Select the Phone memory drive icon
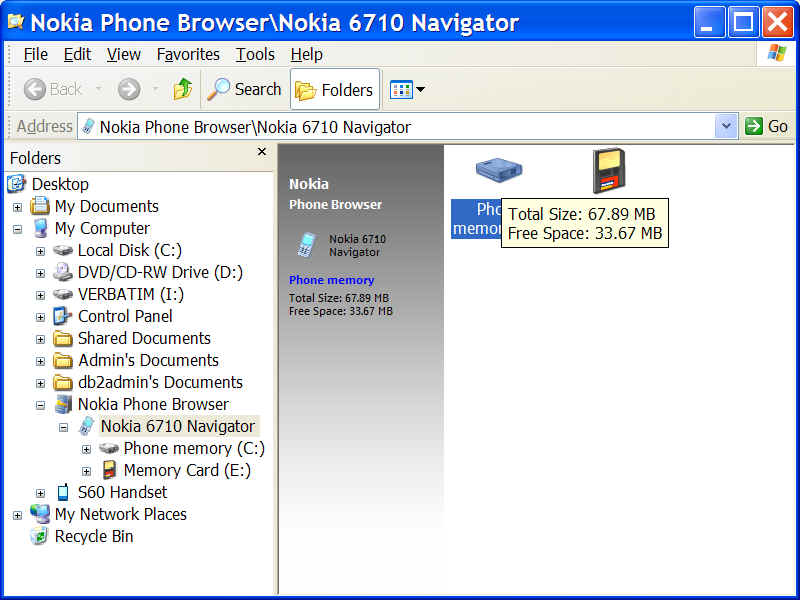Viewport: 800px width, 600px height. (x=499, y=171)
